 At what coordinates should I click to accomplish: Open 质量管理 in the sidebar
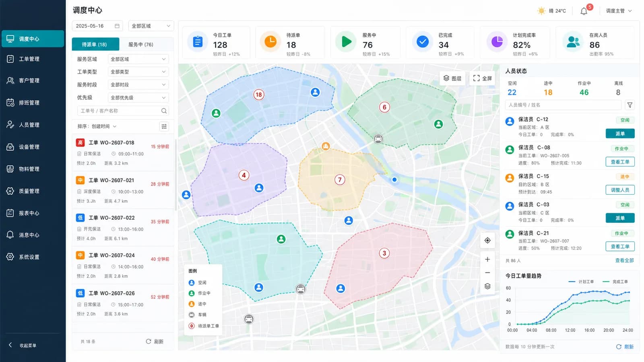[33, 191]
